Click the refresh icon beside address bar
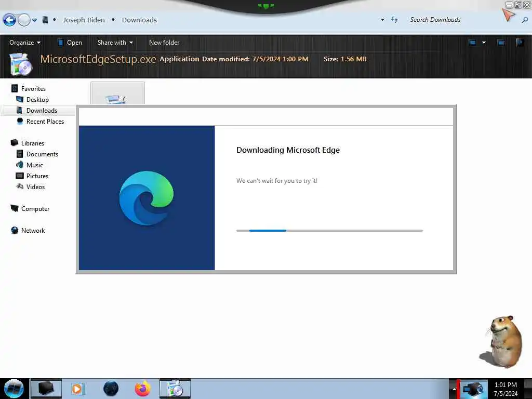 click(x=394, y=20)
